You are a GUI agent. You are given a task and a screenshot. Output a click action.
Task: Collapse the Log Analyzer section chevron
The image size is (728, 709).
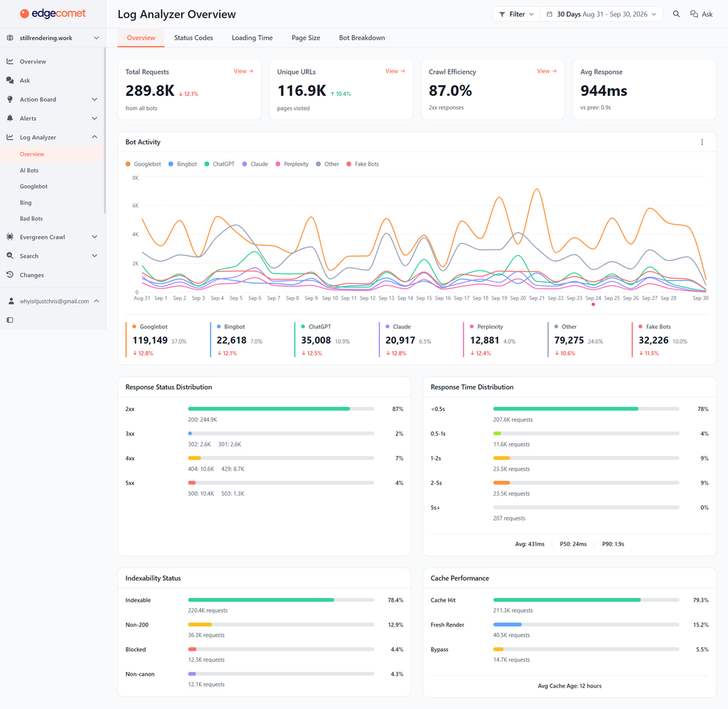[x=95, y=137]
